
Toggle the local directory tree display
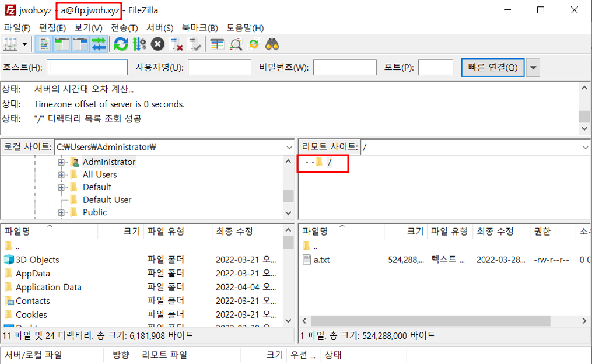62,44
